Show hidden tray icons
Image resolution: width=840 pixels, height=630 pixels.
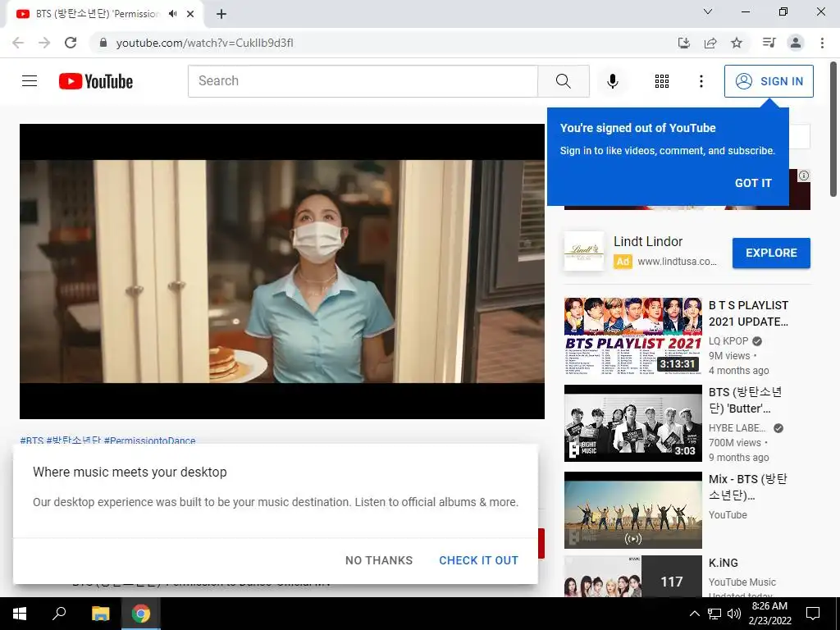694,614
